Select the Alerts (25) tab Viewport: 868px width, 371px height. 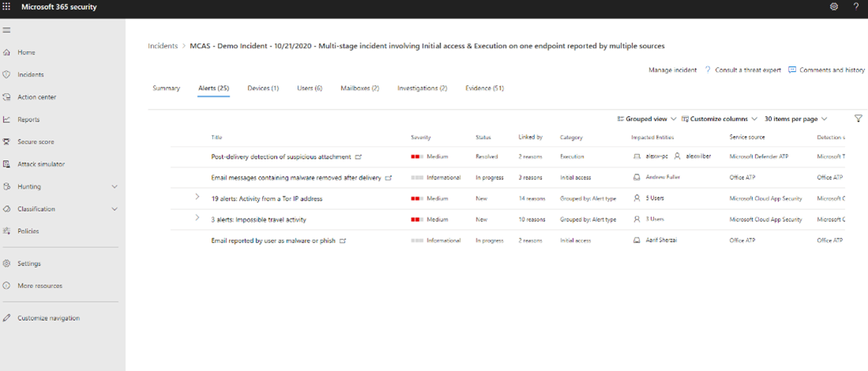tap(214, 88)
